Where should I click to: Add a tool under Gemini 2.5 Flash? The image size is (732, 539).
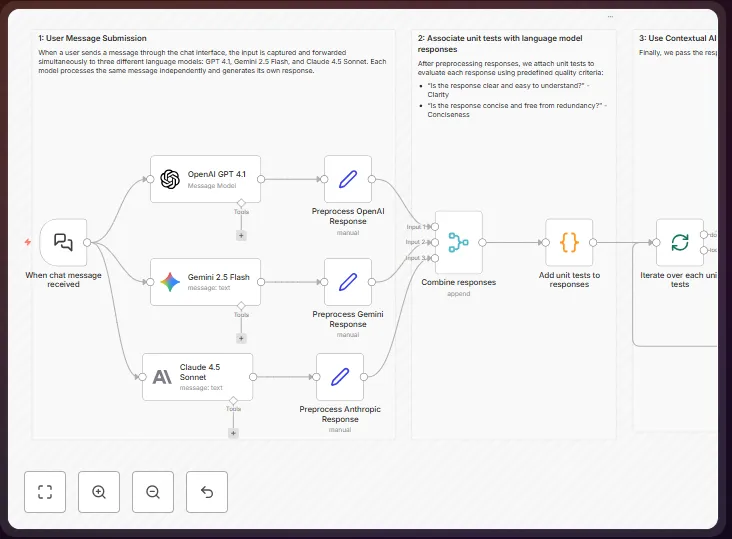tap(241, 338)
